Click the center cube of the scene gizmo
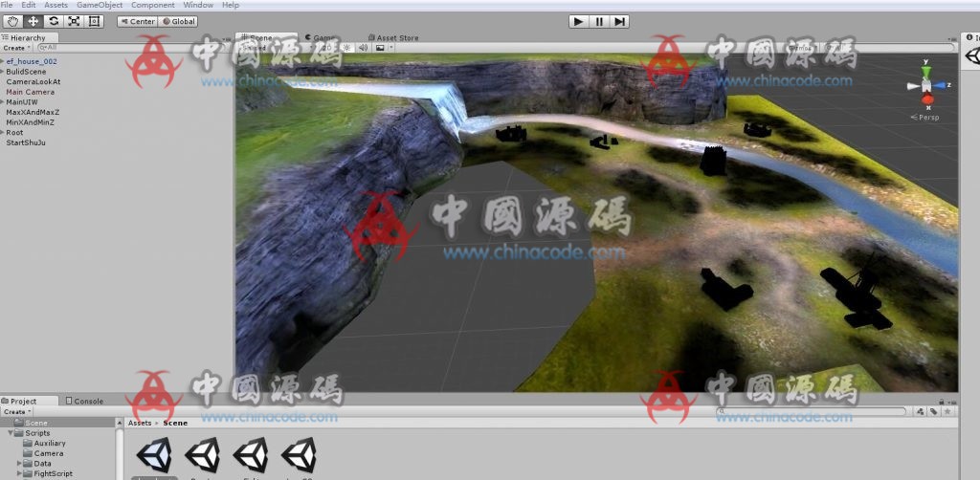This screenshot has height=480, width=980. point(926,86)
